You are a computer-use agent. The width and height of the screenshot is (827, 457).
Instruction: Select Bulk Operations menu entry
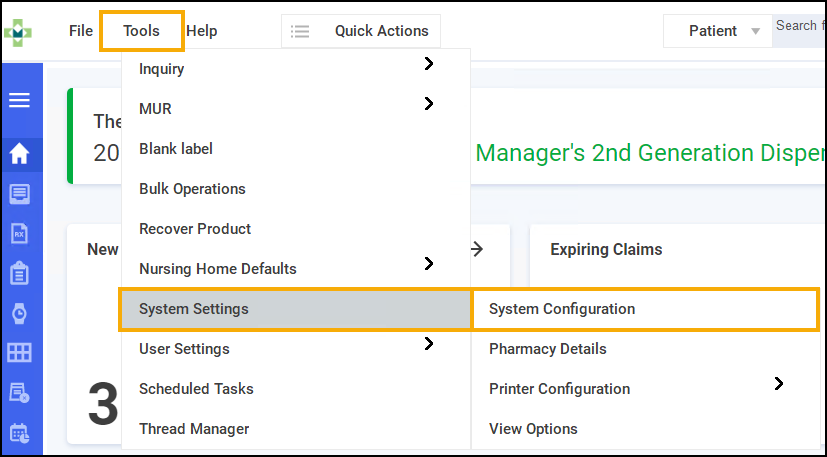pyautogui.click(x=192, y=189)
